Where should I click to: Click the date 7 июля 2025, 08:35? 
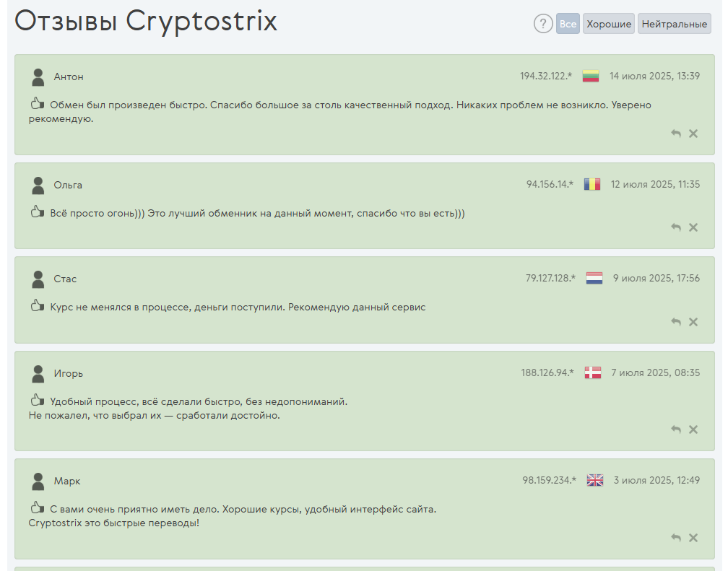(656, 372)
